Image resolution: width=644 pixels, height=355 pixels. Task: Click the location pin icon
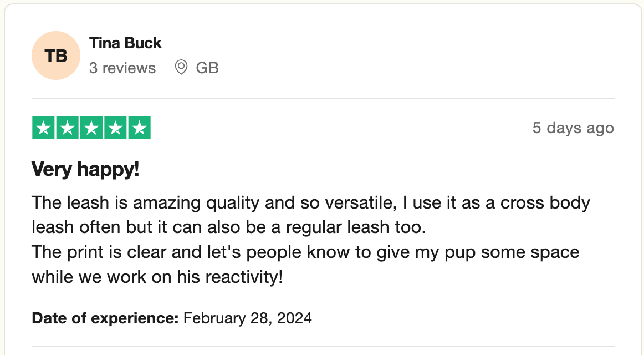(181, 67)
